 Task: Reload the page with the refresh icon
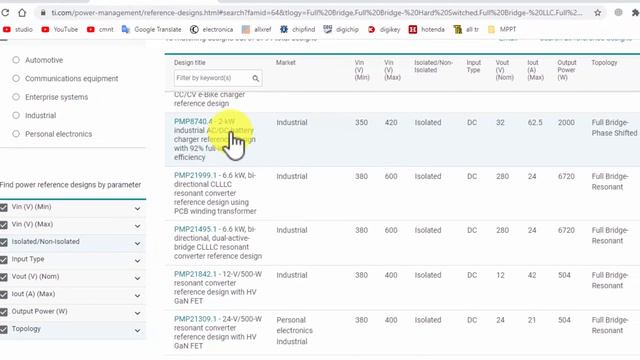(x=5, y=13)
